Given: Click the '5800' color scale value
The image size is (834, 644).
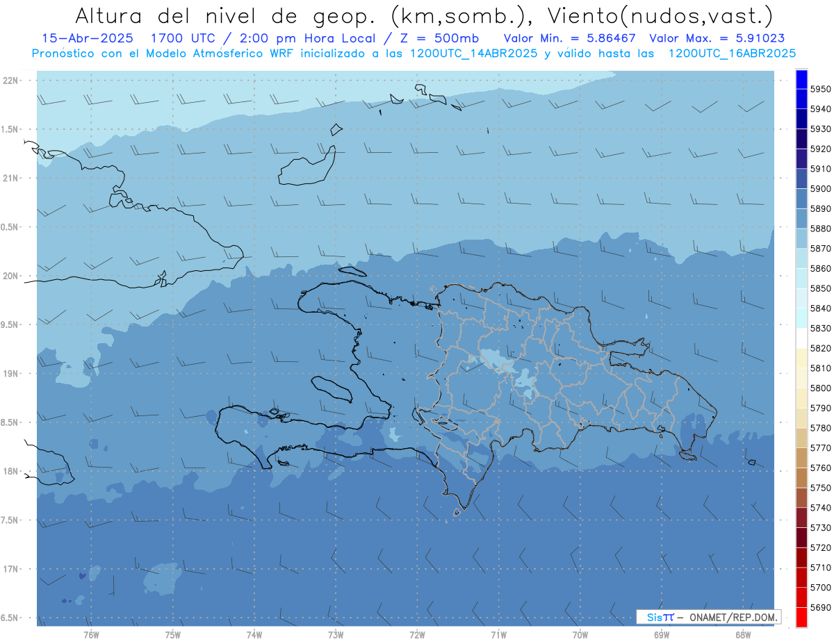Looking at the screenshot, I should (820, 388).
